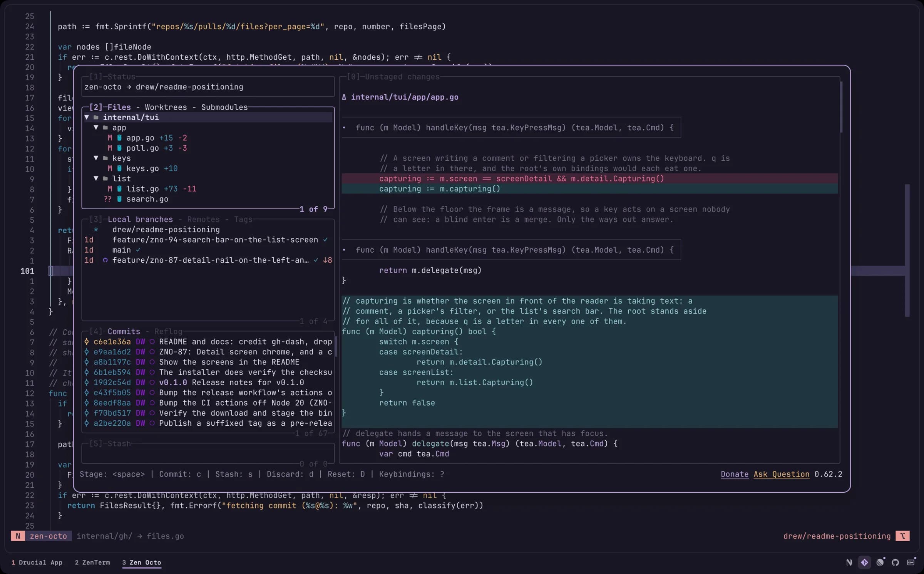The height and width of the screenshot is (574, 924).
Task: Click the Commit: c hint
Action: (180, 474)
